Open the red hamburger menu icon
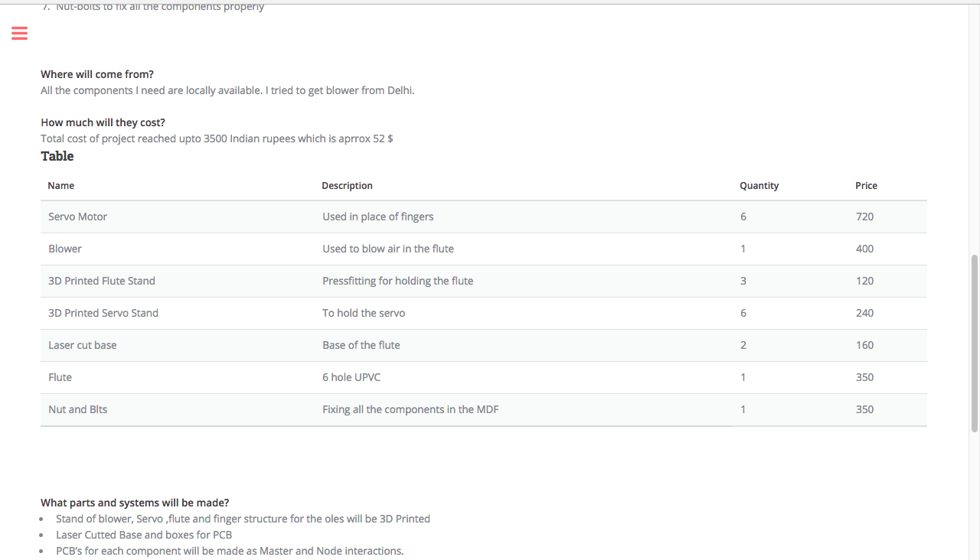Screen dimensions: 980x560 coord(19,33)
